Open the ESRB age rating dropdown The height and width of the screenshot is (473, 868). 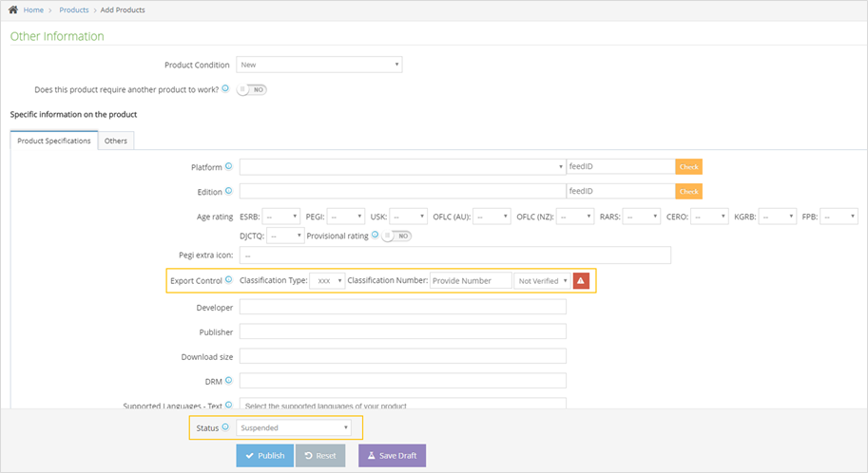point(281,217)
